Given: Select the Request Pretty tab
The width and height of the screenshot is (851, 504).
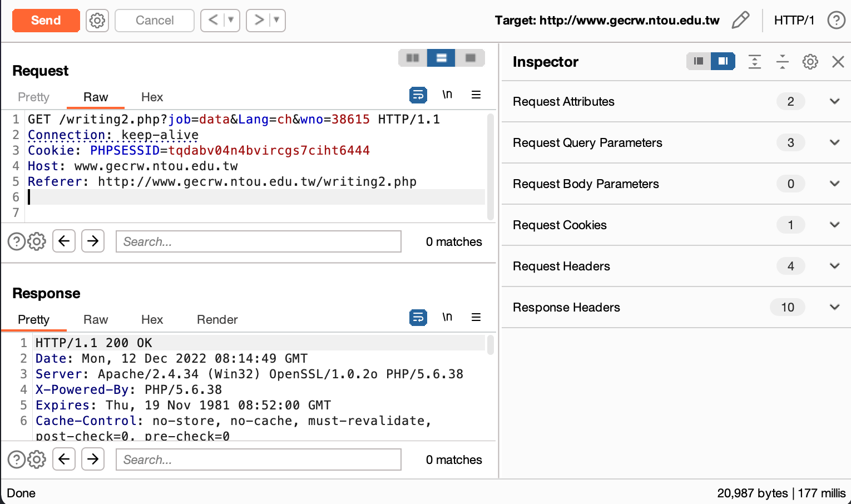Looking at the screenshot, I should tap(33, 97).
